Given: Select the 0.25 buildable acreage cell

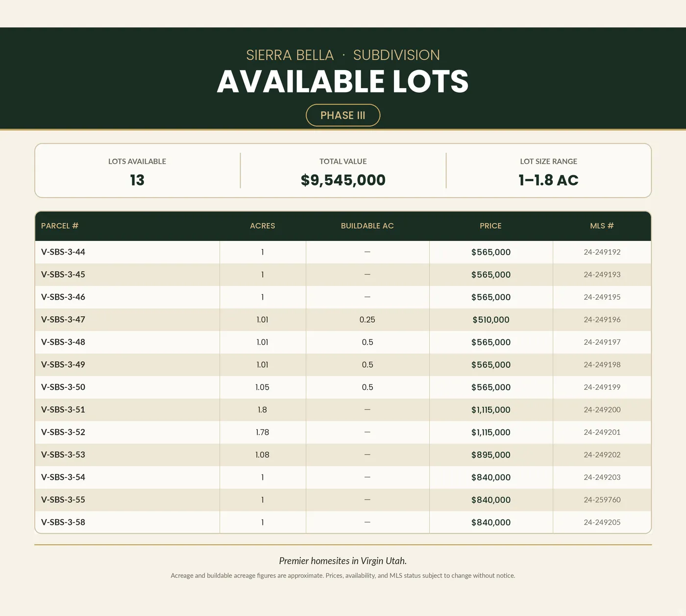Looking at the screenshot, I should (367, 320).
